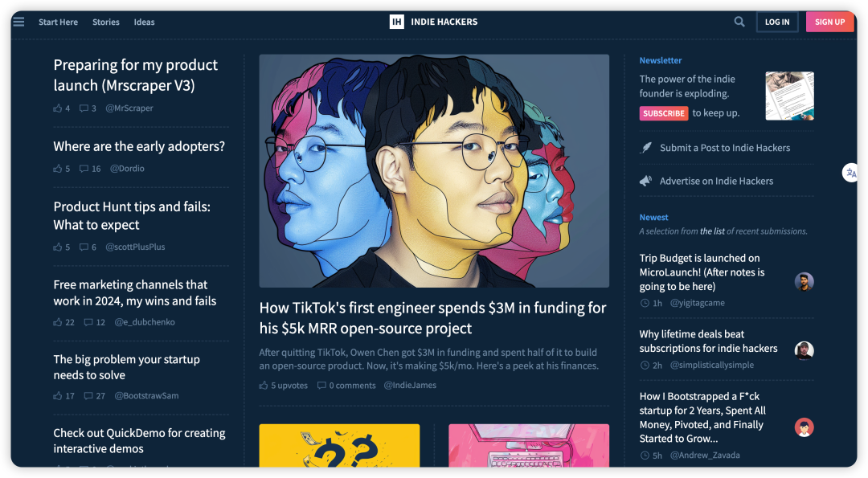Screen dimensions: 868x478
Task: Open @yigitagcame's avatar next to Trip Budget
Action: tap(804, 282)
